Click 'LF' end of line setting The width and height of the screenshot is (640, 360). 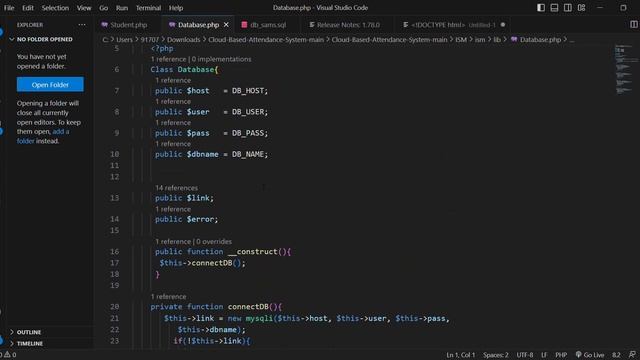tap(544, 355)
